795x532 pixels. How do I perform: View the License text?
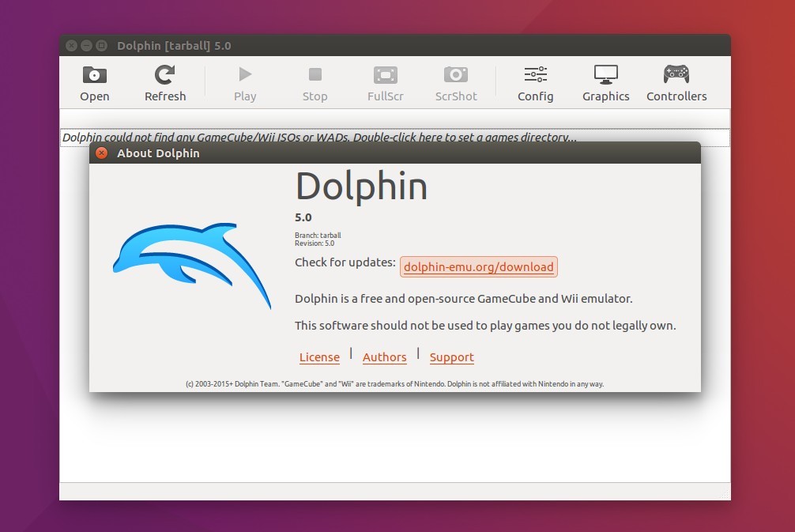point(318,357)
